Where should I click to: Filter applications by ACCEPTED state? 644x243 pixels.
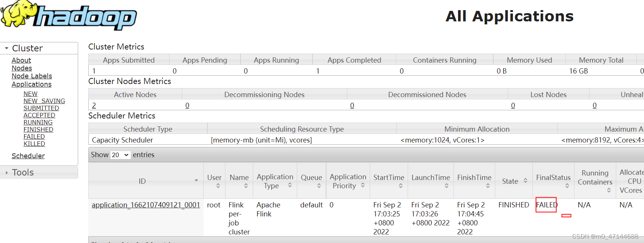coord(39,115)
